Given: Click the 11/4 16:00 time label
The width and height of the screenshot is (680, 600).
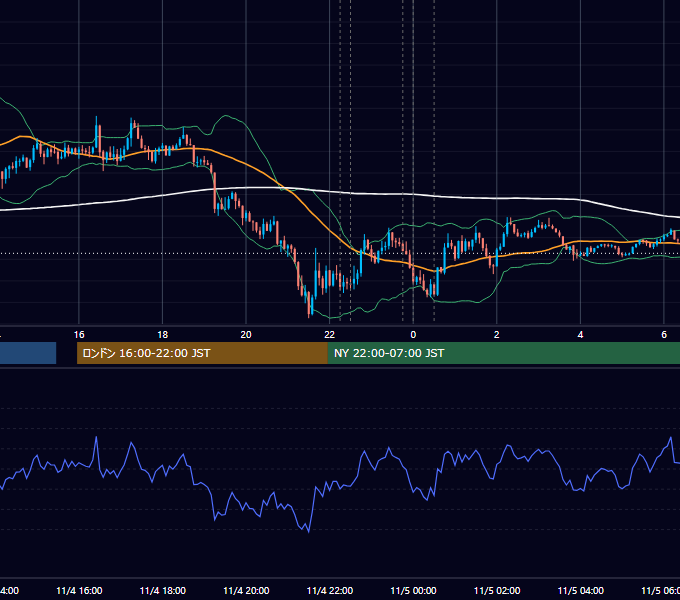Looking at the screenshot, I should click(79, 590).
